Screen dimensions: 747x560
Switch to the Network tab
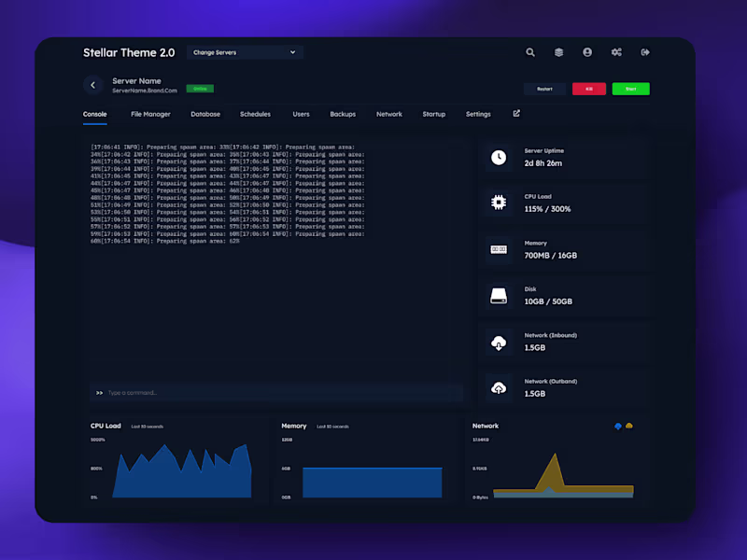click(389, 114)
